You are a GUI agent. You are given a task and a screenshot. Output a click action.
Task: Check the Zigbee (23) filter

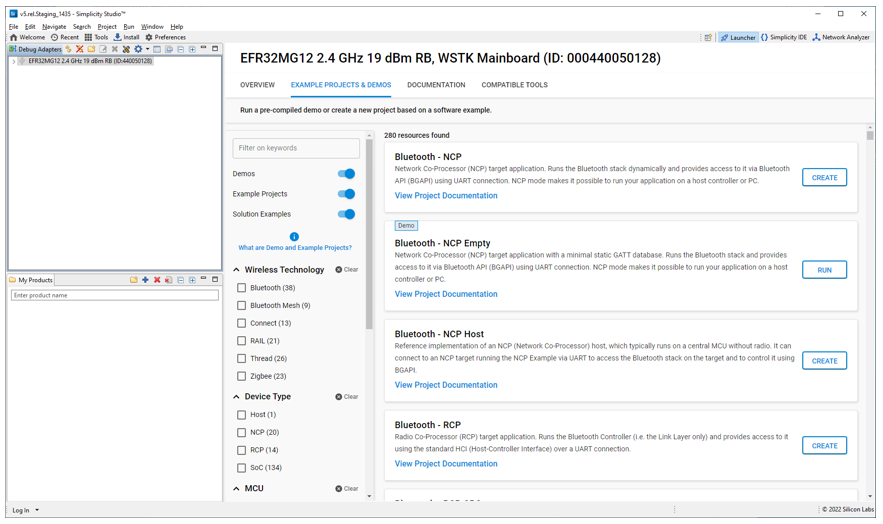coord(242,376)
